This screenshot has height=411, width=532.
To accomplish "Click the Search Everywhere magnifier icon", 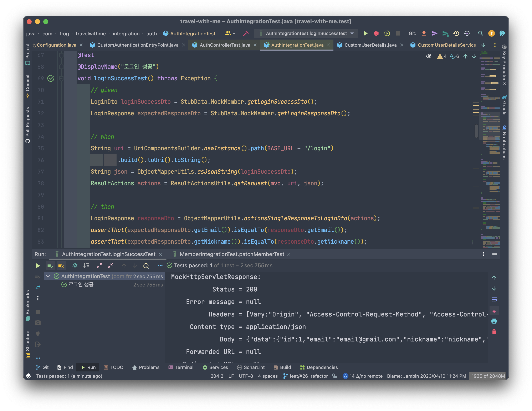I will (480, 33).
